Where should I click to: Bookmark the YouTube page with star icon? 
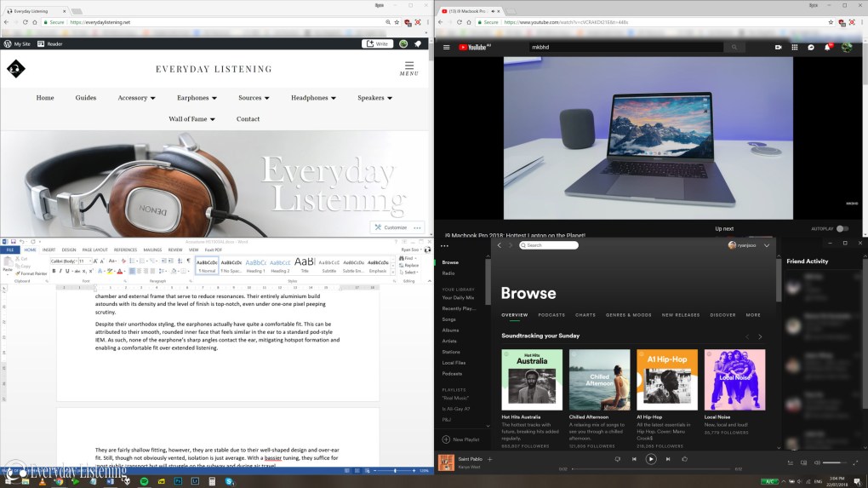point(831,22)
